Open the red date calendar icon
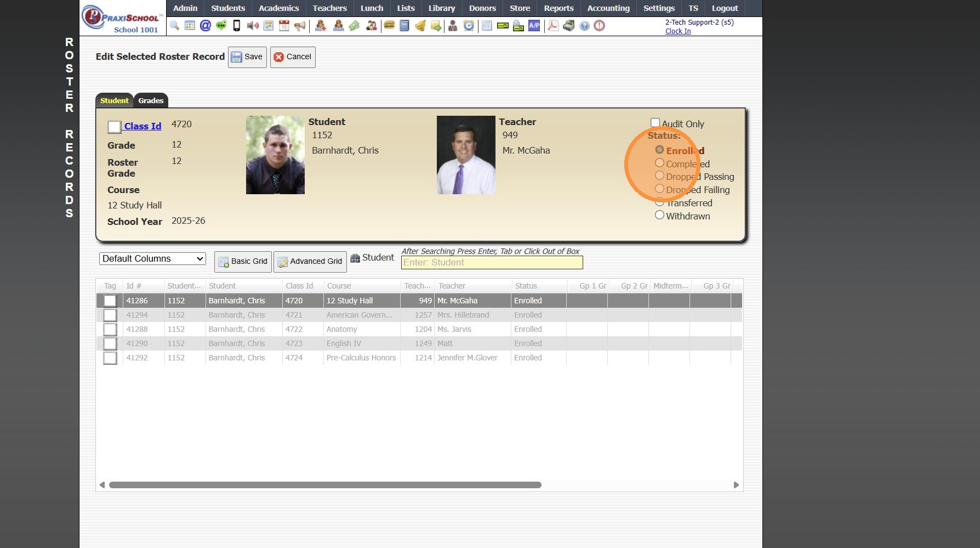Screen dimensions: 980x548 click(284, 26)
